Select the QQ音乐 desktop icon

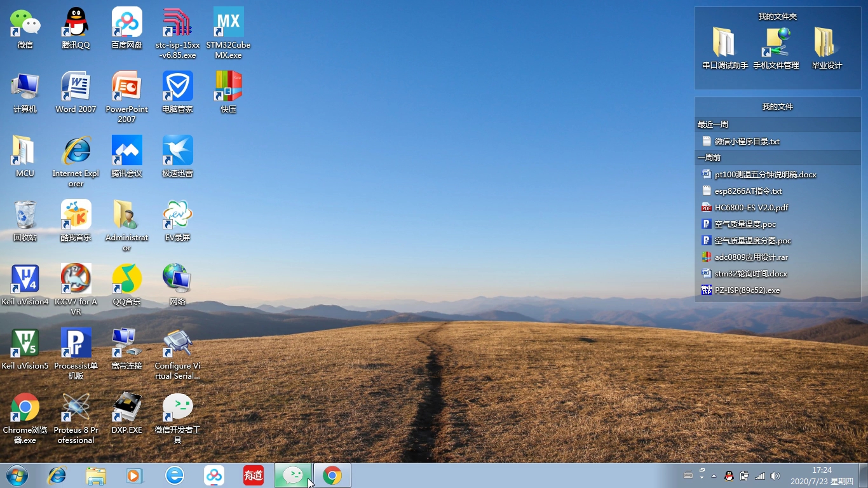tap(126, 285)
